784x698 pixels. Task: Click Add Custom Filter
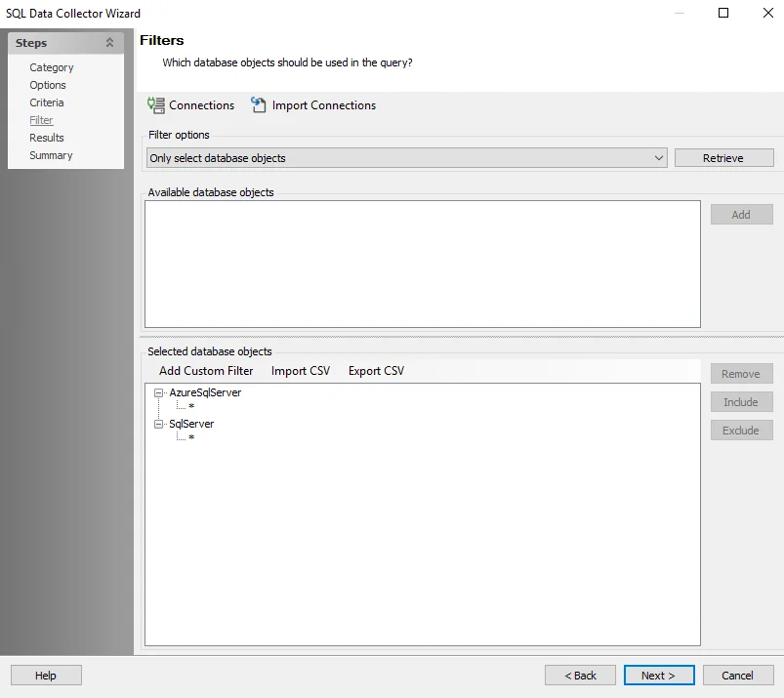tap(206, 371)
